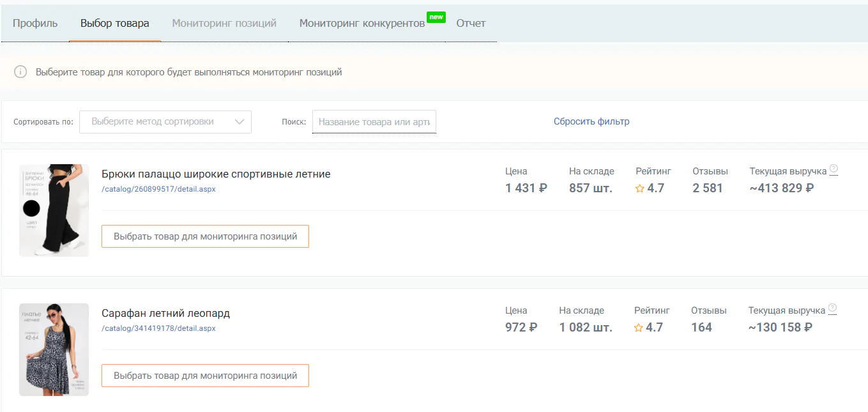Screen dimensions: 868x412
Task: Click help icon next to Сарафан's Текущая выручка
Action: (x=832, y=309)
